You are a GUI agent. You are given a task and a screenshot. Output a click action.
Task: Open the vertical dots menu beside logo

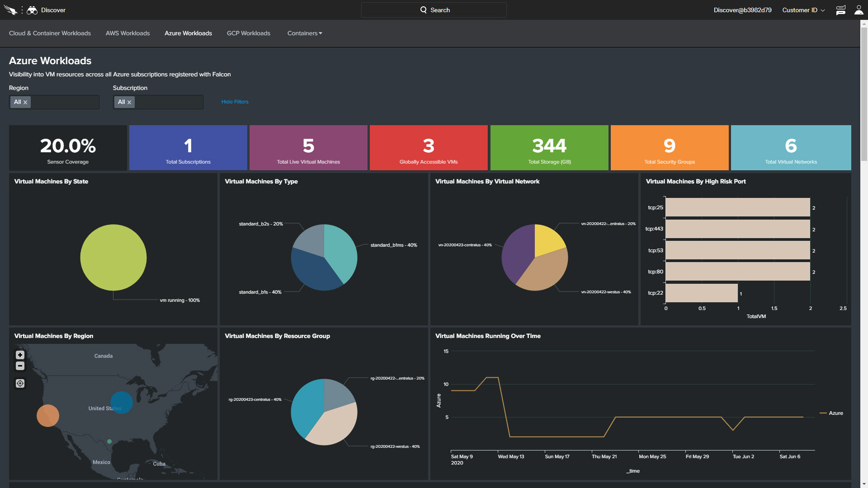click(x=22, y=10)
